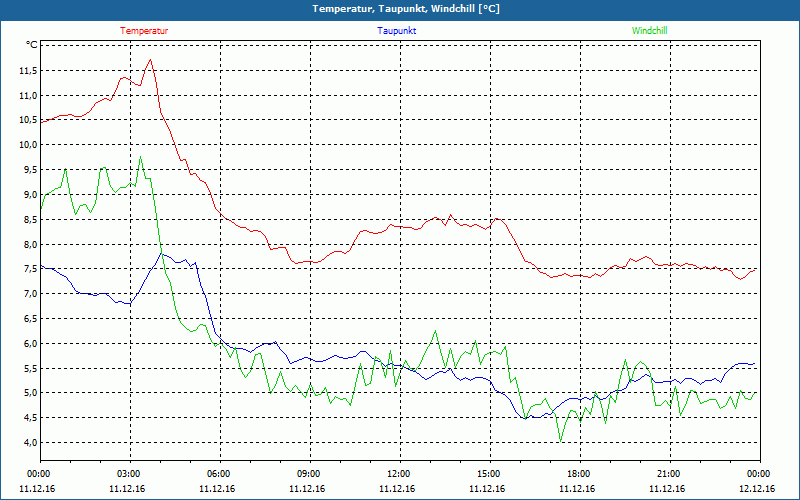The width and height of the screenshot is (800, 500).
Task: Select the blue Taupunkt legend label
Action: point(397,31)
